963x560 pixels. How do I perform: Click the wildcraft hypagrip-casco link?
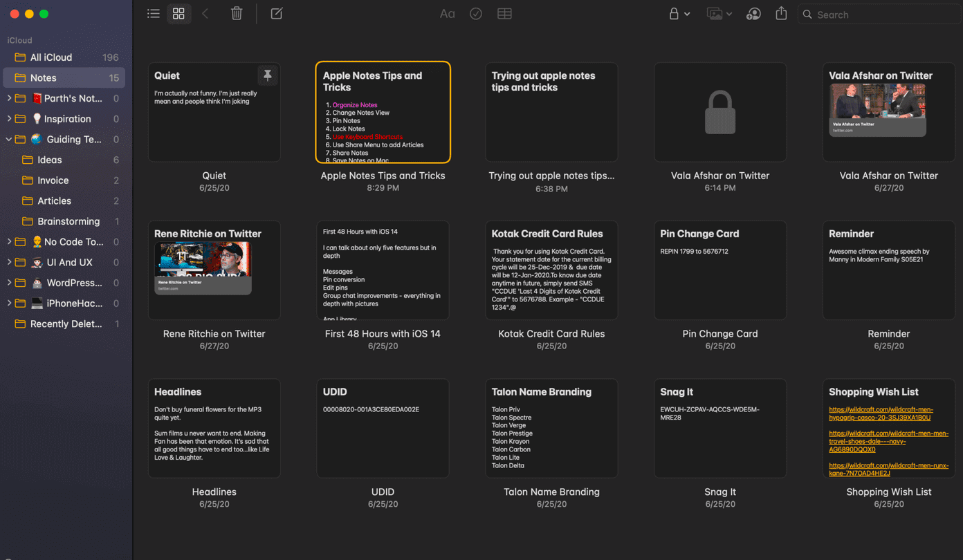[x=881, y=413]
